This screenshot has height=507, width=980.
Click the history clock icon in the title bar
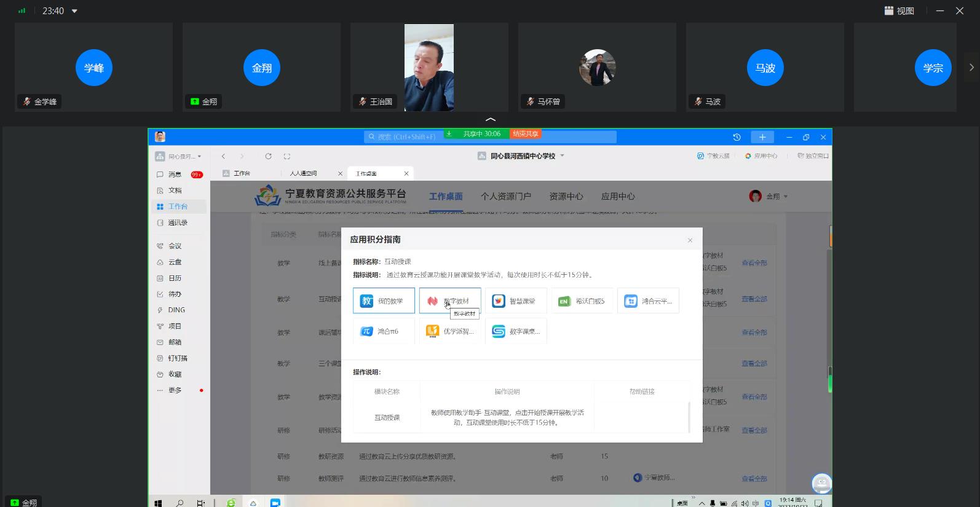coord(737,137)
